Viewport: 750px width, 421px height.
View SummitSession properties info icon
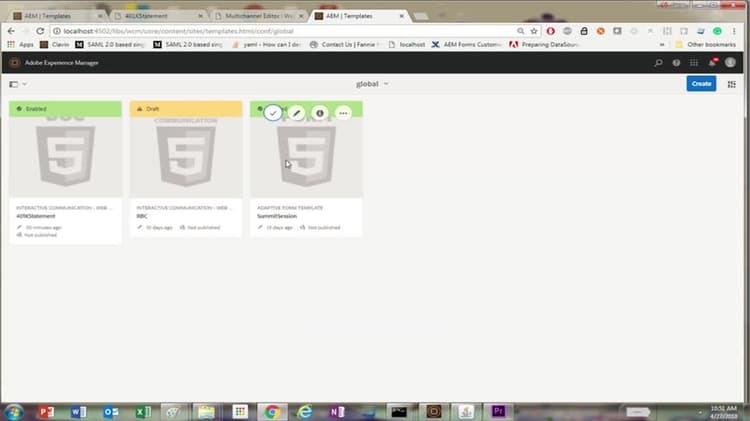click(x=320, y=113)
